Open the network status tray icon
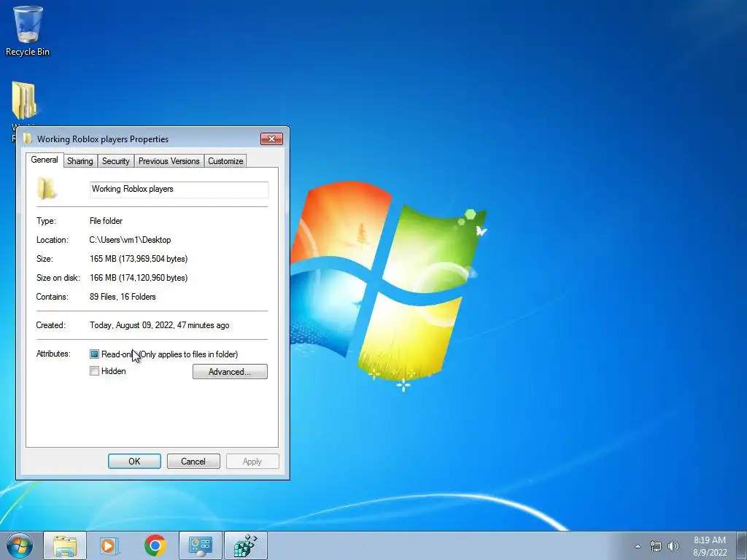Image resolution: width=747 pixels, height=560 pixels. click(x=656, y=546)
